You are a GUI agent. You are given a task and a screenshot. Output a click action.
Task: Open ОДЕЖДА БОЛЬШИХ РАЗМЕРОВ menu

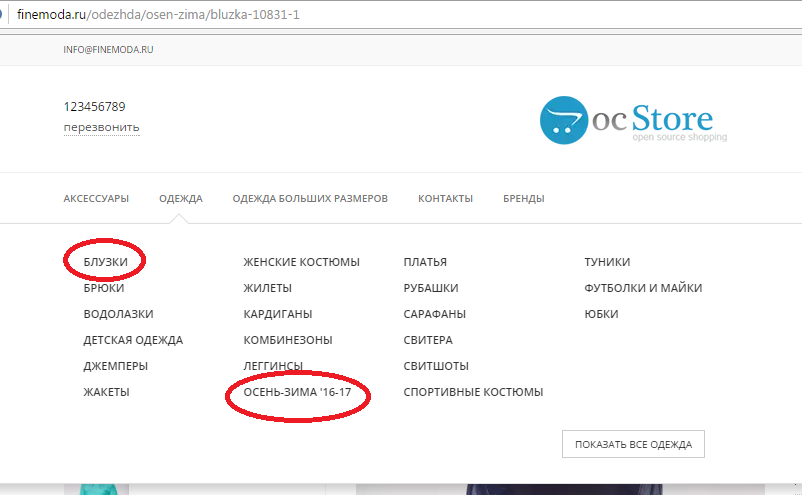pos(310,198)
